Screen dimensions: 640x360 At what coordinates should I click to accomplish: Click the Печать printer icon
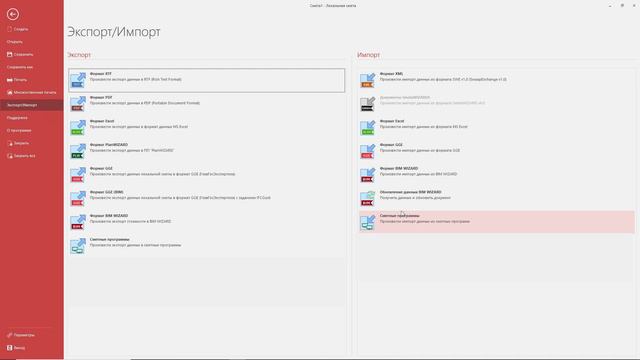[x=9, y=80]
